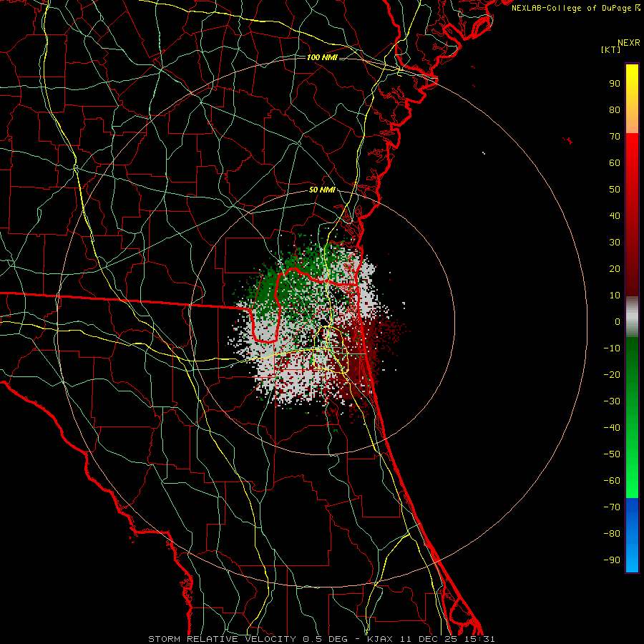Click the positive 90 knot scale label

(615, 84)
